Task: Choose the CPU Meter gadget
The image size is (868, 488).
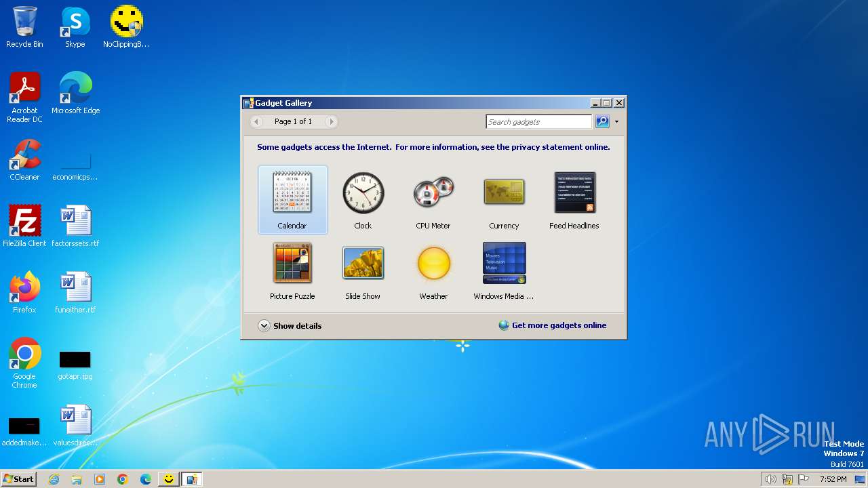Action: pyautogui.click(x=433, y=200)
